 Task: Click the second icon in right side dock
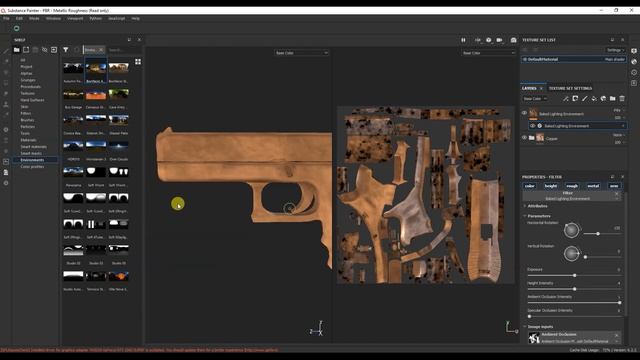tap(634, 62)
